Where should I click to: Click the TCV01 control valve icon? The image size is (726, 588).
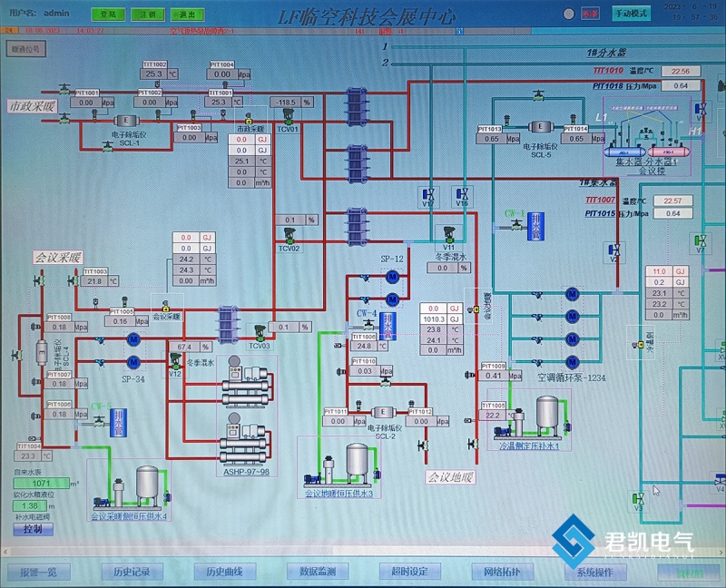(288, 116)
